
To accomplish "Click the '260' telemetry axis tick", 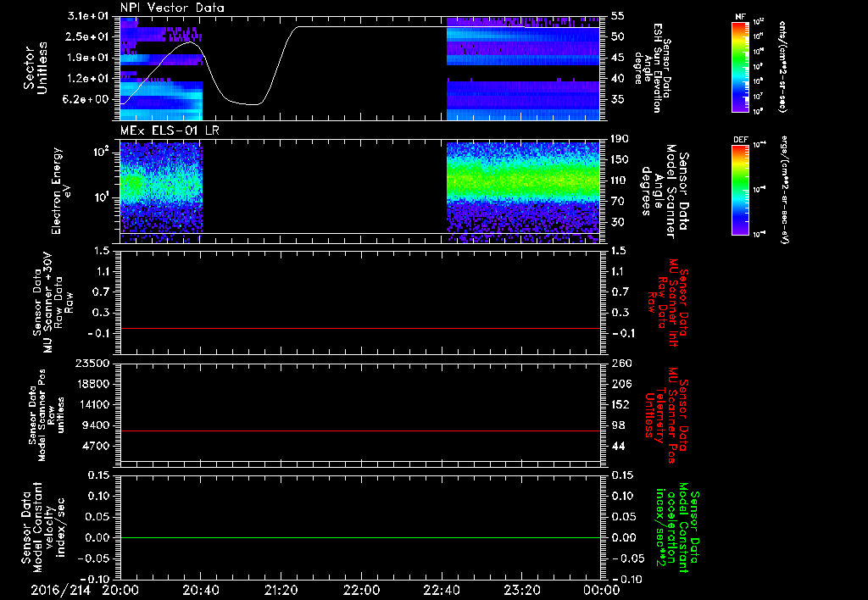I will click(x=621, y=364).
